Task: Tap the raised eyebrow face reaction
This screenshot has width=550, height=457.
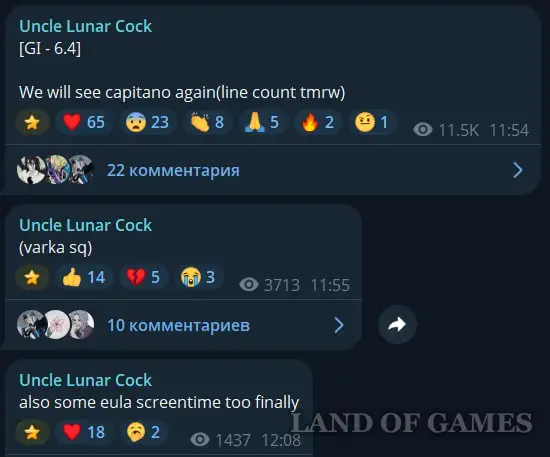Action: click(x=372, y=122)
